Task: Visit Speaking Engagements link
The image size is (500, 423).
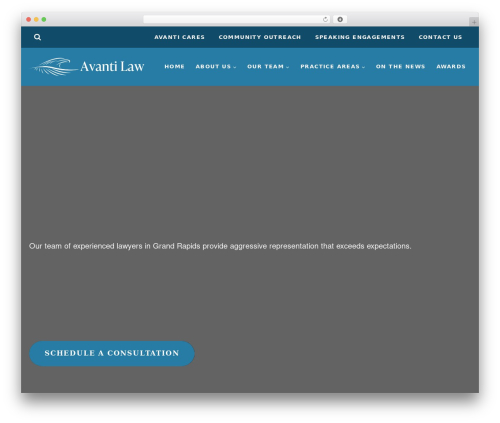Action: (x=360, y=37)
